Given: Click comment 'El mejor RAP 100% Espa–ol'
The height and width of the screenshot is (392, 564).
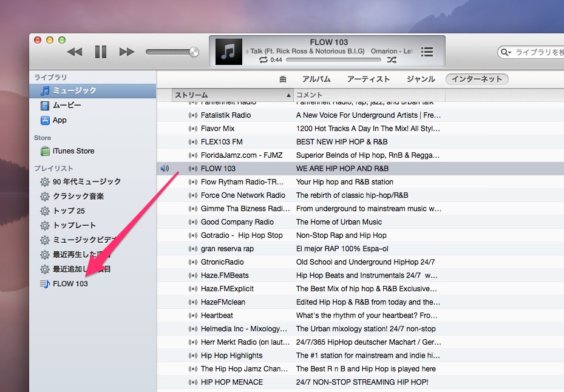Looking at the screenshot, I should tap(342, 249).
